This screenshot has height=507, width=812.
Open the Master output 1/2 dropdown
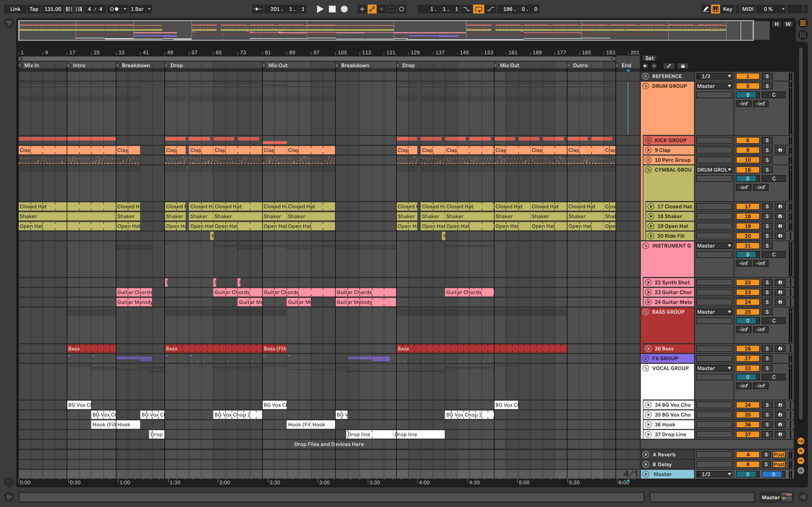point(714,474)
